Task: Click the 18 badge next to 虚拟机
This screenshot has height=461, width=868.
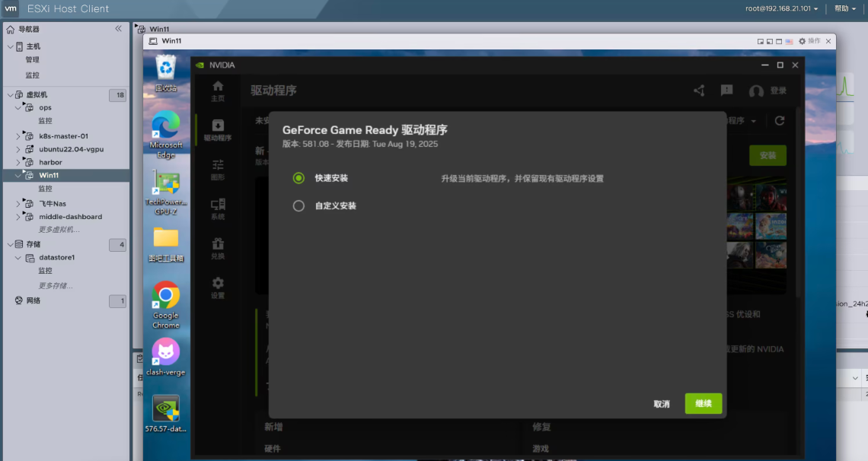Action: click(x=118, y=95)
